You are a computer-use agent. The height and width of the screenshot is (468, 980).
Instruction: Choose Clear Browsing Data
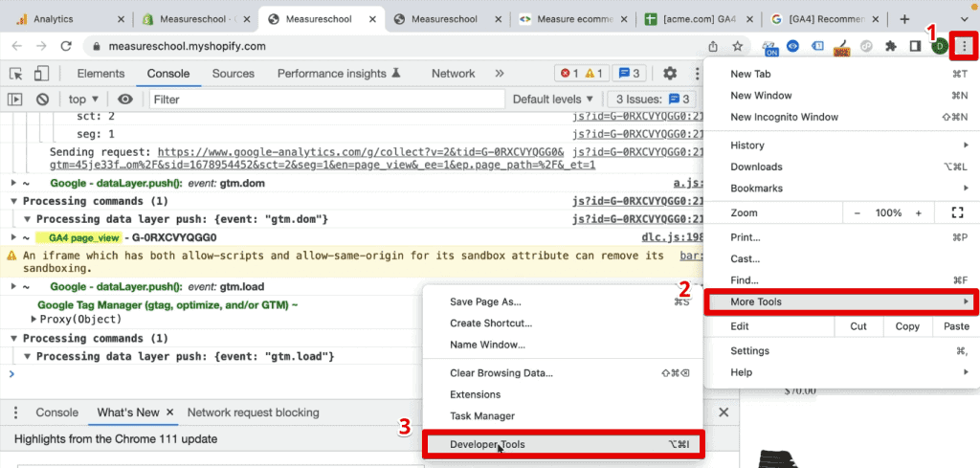pyautogui.click(x=564, y=373)
